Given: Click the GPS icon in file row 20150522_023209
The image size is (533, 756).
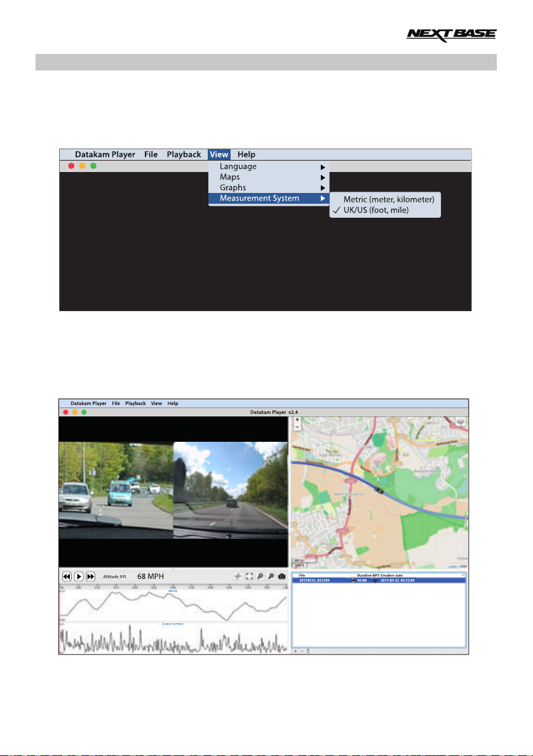Looking at the screenshot, I should point(375,581).
